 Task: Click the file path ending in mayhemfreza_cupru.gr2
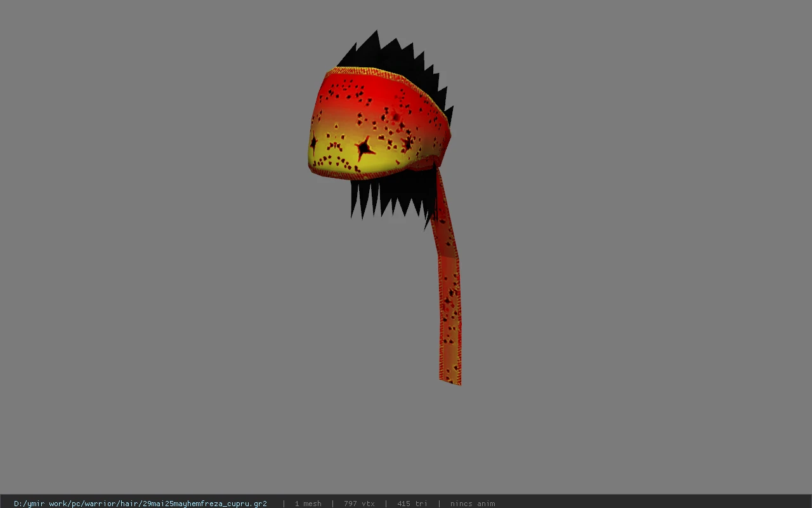140,504
